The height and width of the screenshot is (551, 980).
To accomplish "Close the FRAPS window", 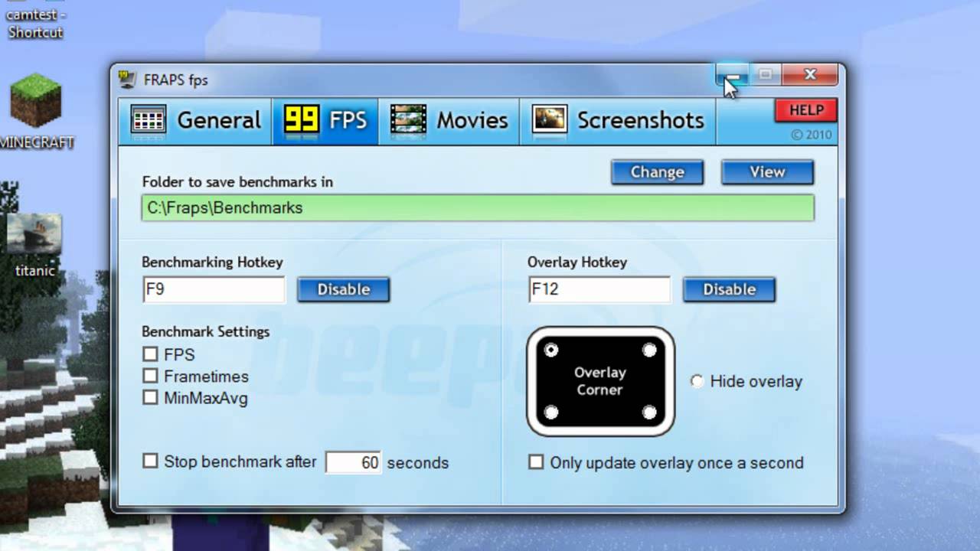I will [811, 75].
